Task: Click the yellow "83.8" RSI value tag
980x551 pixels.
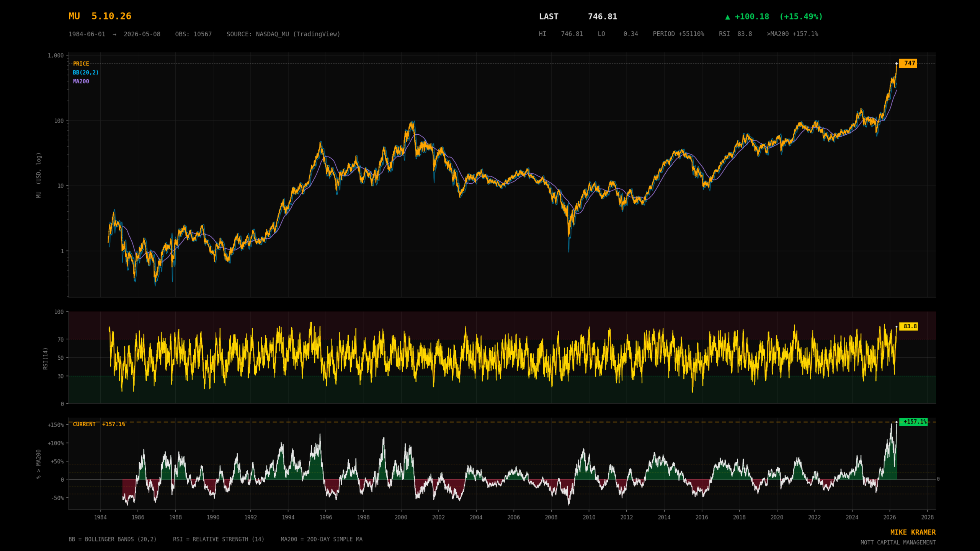Action: tap(908, 326)
